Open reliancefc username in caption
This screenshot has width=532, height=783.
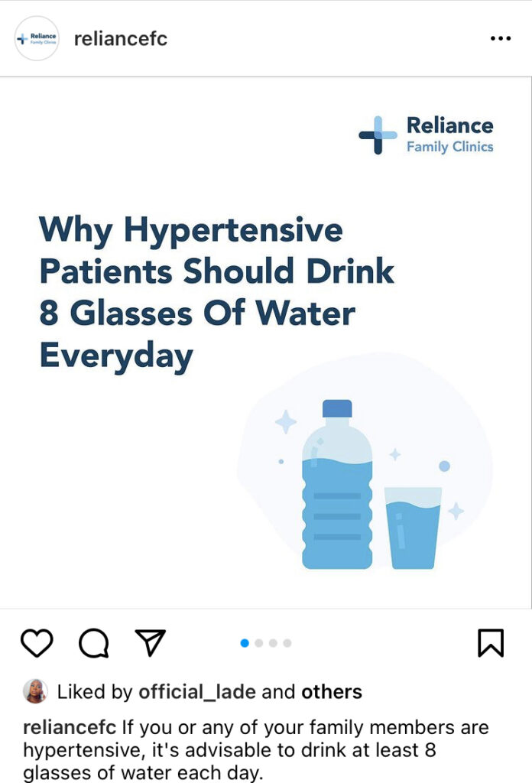tap(70, 728)
